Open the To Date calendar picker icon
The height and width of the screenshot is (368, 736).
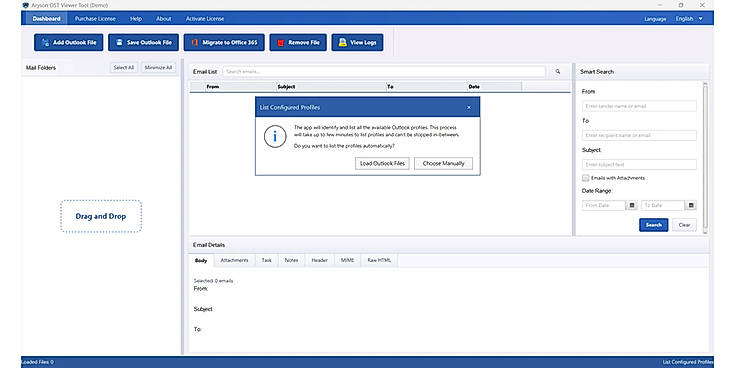(x=691, y=206)
